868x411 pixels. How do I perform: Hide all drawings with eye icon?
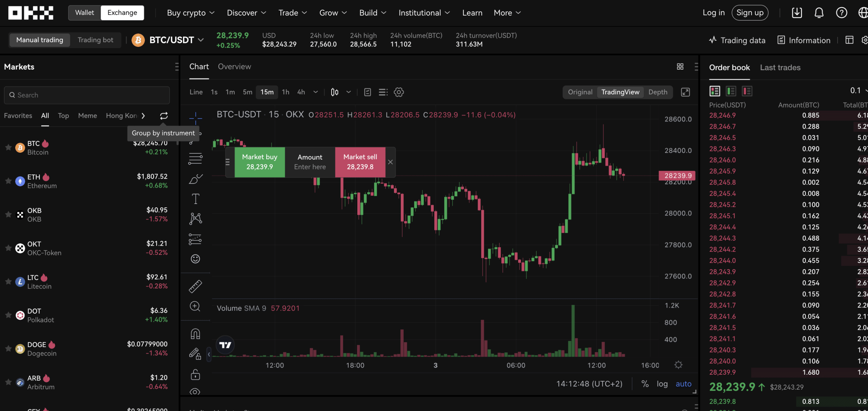(x=195, y=392)
